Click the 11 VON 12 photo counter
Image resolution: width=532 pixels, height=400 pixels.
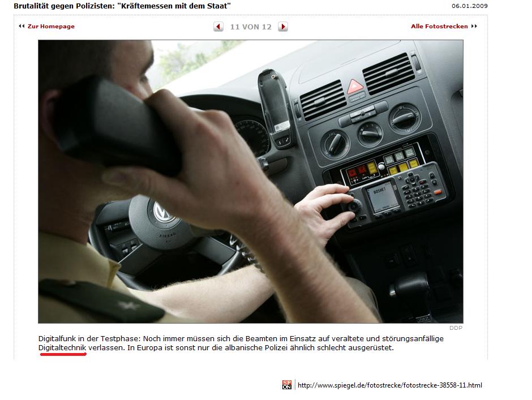click(x=251, y=27)
